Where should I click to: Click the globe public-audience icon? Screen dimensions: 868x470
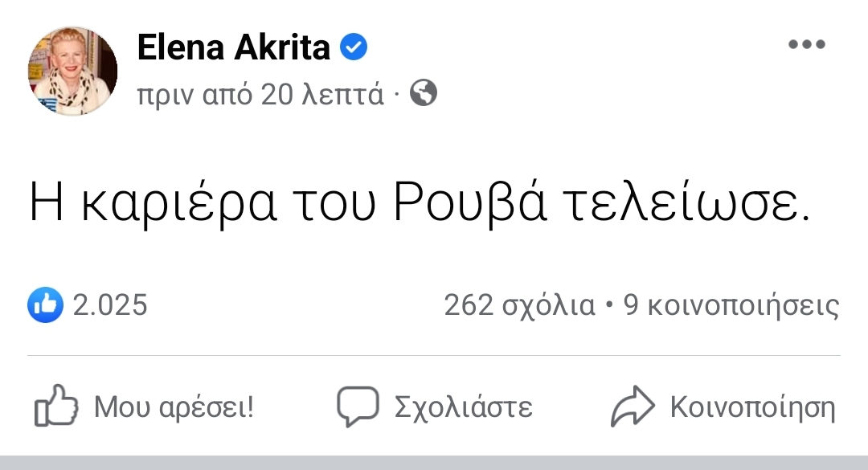tap(424, 94)
